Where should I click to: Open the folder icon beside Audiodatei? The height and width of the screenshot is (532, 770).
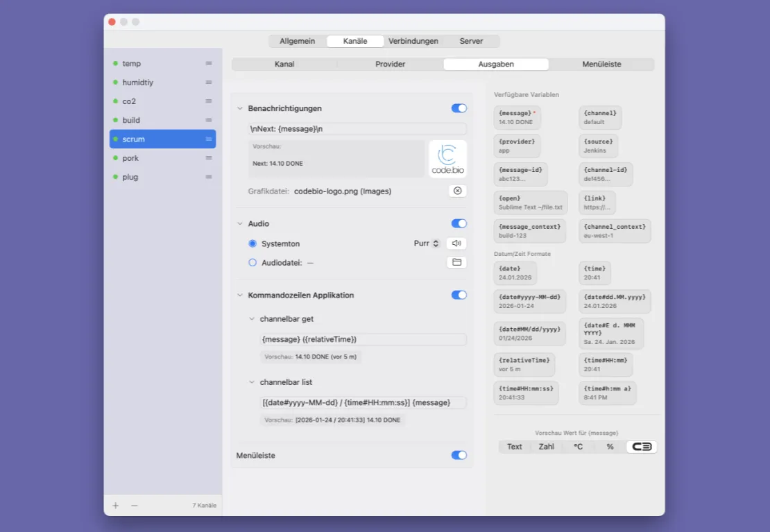tap(457, 263)
